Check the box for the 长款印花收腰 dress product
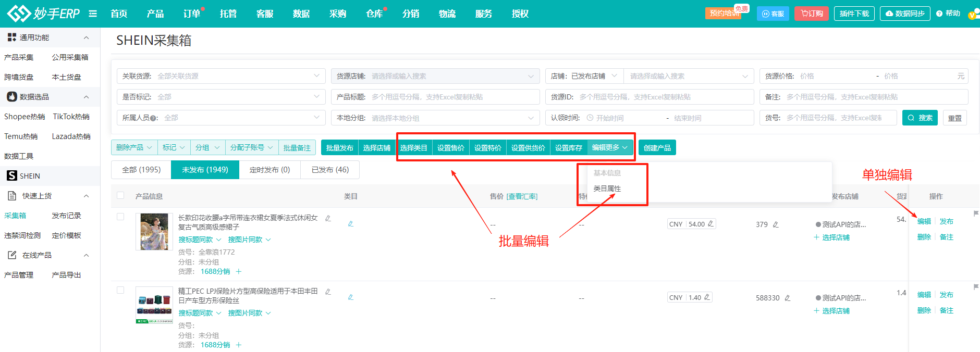980x352 pixels. coord(121,217)
